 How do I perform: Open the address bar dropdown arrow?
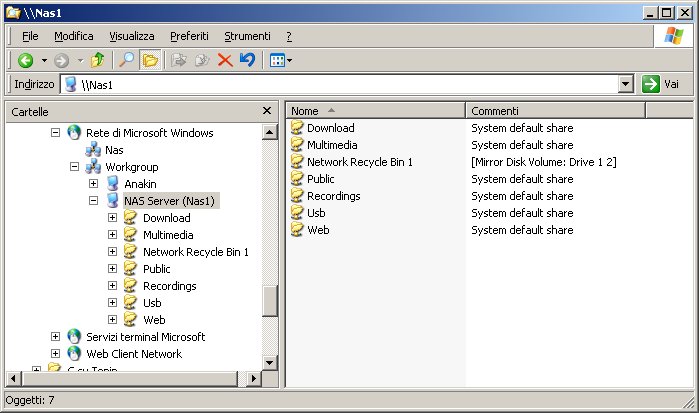pyautogui.click(x=626, y=85)
